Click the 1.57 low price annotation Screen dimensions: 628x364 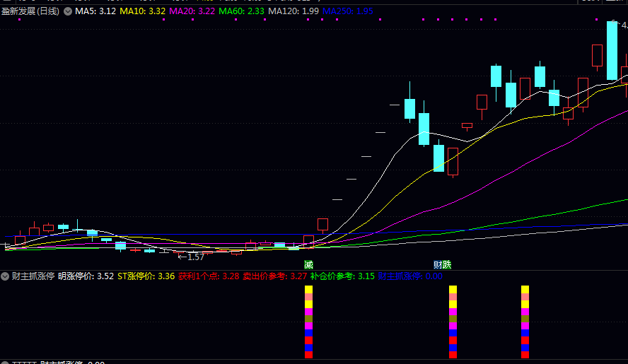[x=194, y=257]
